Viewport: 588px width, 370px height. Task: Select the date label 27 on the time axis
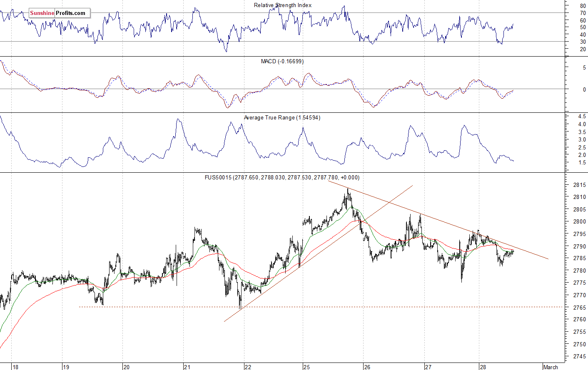428,367
